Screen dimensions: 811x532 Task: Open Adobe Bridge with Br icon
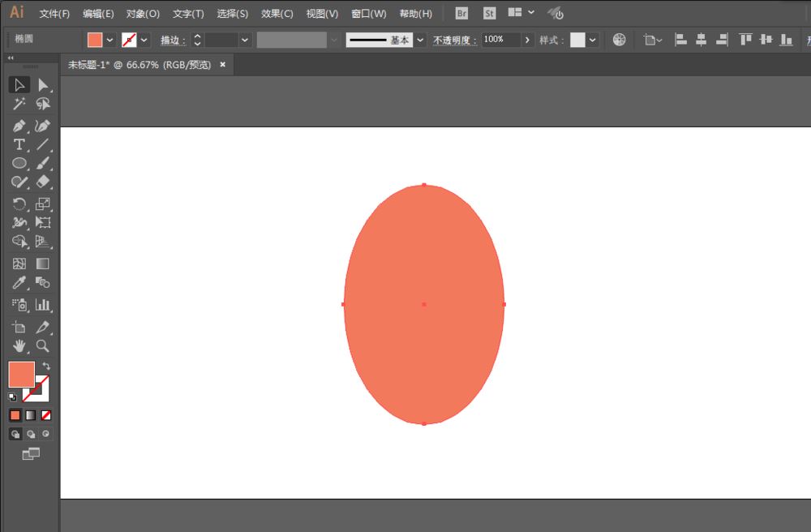pos(461,14)
